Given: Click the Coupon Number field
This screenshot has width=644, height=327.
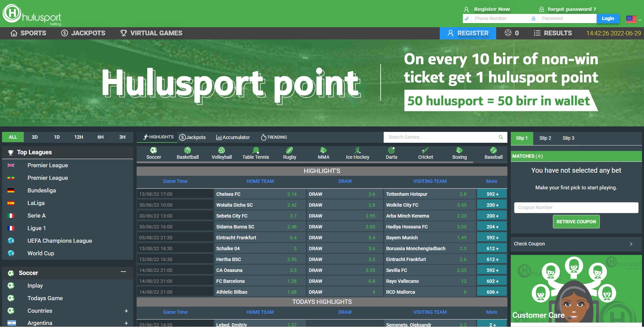Looking at the screenshot, I should [576, 207].
